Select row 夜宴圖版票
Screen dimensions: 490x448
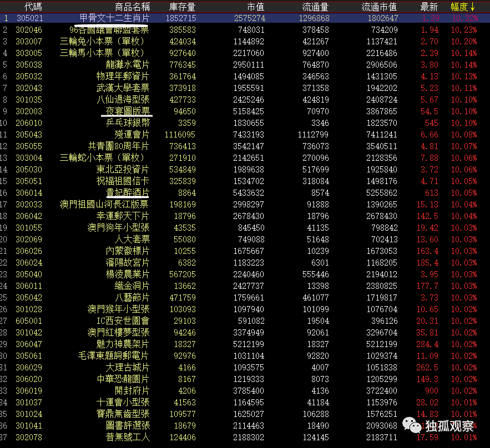coord(245,111)
